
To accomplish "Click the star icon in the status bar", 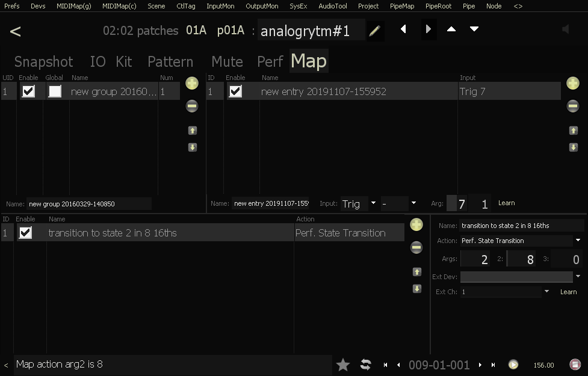I will click(x=343, y=365).
